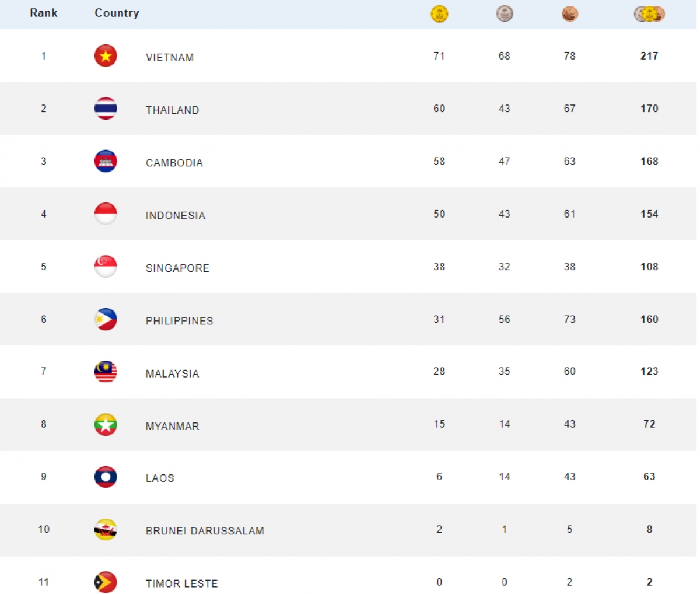Click the Malaysia flag icon
This screenshot has height=594, width=700.
coord(106,372)
